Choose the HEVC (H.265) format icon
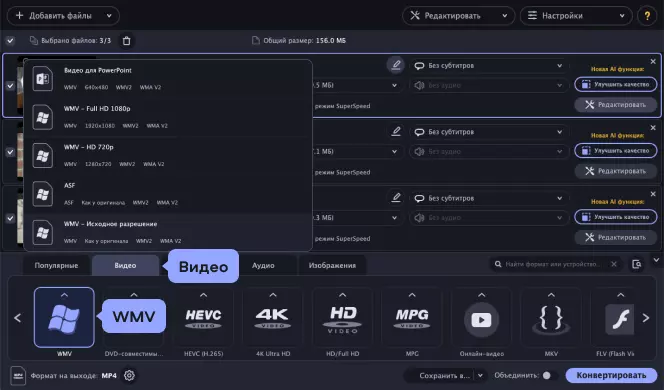The image size is (664, 390). click(x=203, y=318)
